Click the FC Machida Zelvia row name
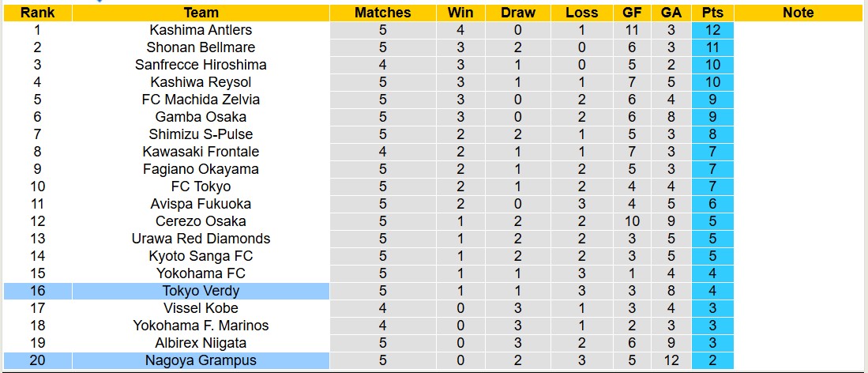Viewport: 868px width, 373px height. tap(201, 100)
